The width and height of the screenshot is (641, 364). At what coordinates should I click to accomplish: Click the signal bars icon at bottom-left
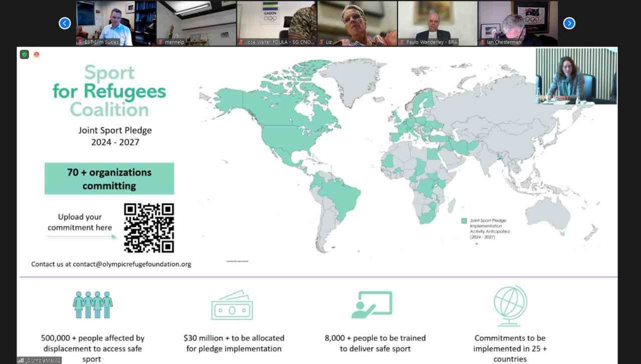click(x=21, y=360)
